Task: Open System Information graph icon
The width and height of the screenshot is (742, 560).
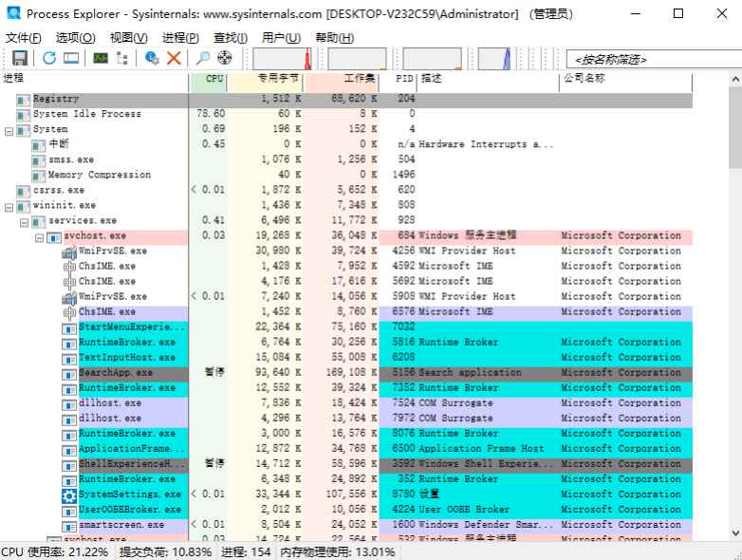Action: pos(101,58)
